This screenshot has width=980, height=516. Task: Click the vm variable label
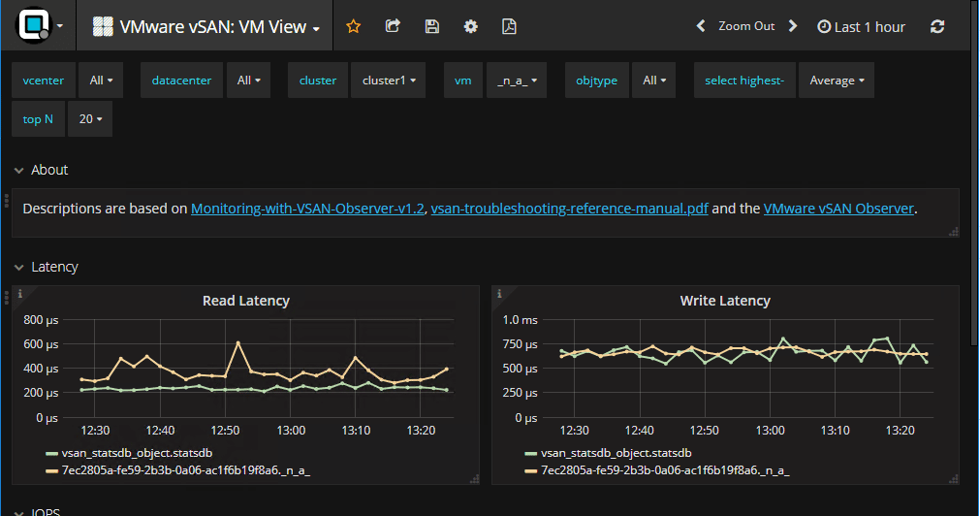[x=462, y=81]
